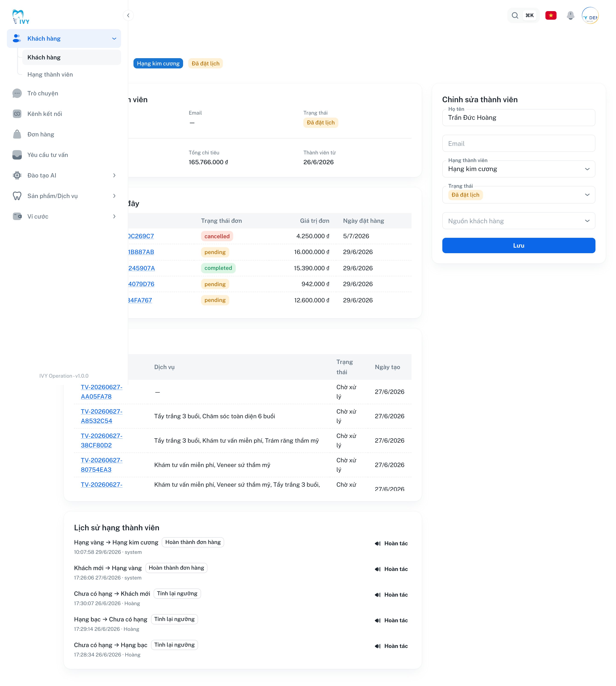Image resolution: width=616 pixels, height=686 pixels.
Task: Open search with the magnifier icon
Action: 515,15
